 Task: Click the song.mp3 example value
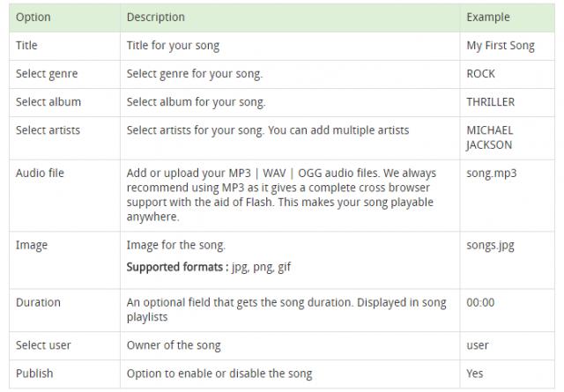pyautogui.click(x=492, y=174)
